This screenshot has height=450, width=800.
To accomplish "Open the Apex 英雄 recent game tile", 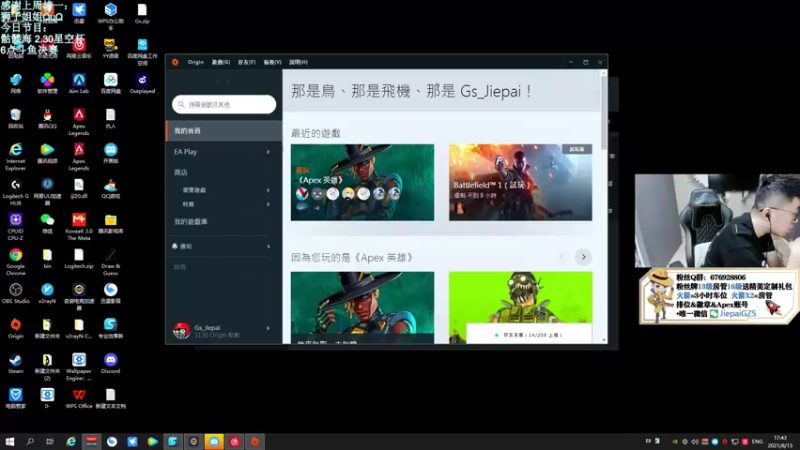I will click(362, 182).
